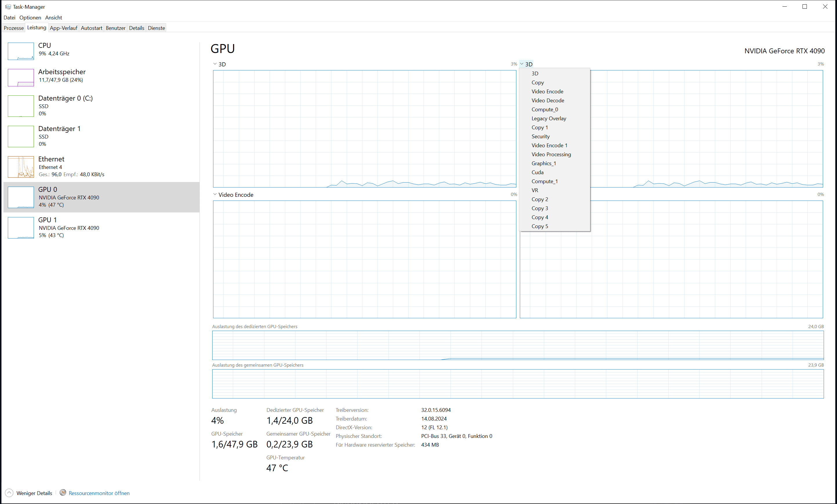The image size is (837, 504).
Task: Pick Cuda in the engine list
Action: pyautogui.click(x=538, y=172)
